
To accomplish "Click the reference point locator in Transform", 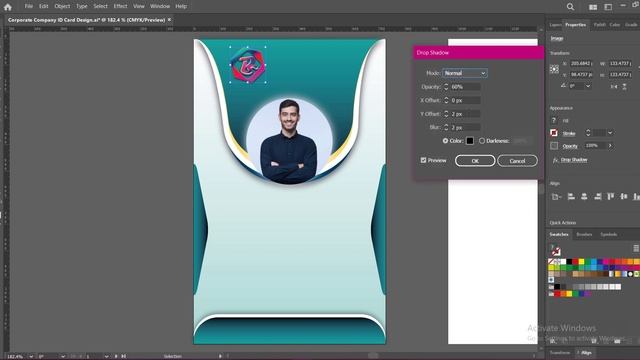I will pos(554,69).
